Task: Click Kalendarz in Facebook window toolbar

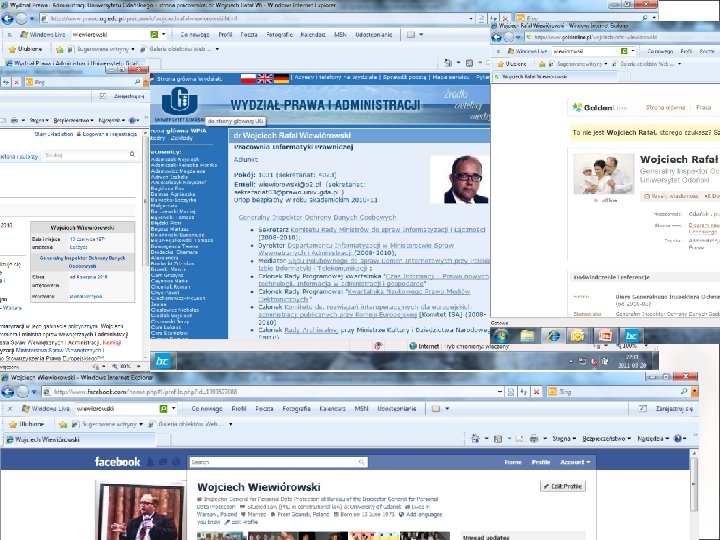Action: pos(332,408)
